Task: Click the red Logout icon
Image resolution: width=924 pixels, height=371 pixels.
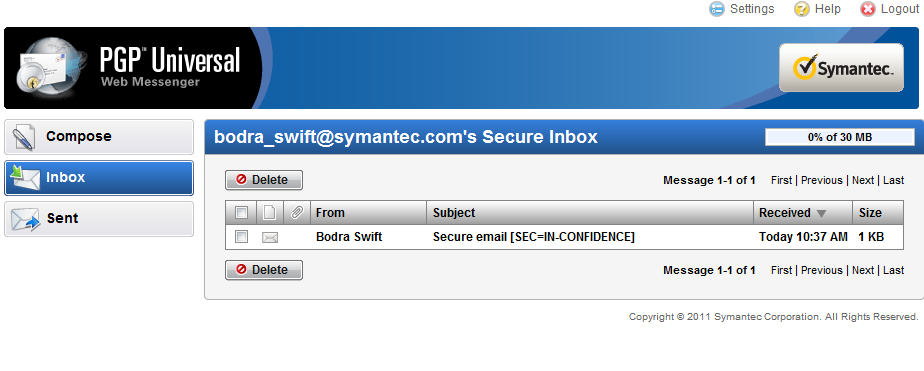Action: tap(867, 9)
